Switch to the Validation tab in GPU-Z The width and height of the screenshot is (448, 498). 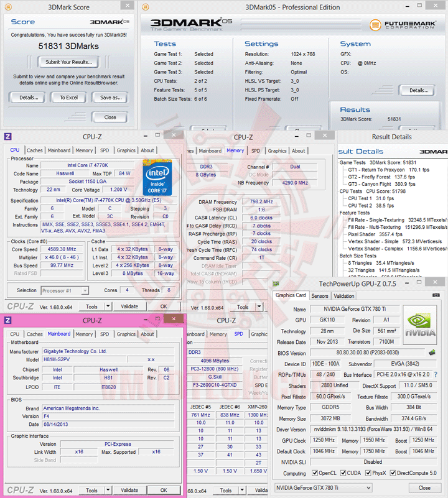point(343,296)
